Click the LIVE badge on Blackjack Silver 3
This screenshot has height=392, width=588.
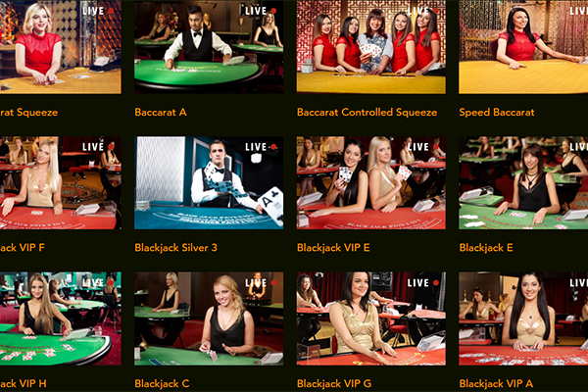[261, 147]
